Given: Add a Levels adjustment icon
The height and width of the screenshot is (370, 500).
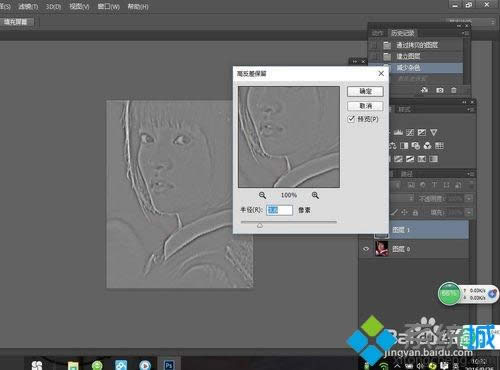Looking at the screenshot, I should coord(398,132).
